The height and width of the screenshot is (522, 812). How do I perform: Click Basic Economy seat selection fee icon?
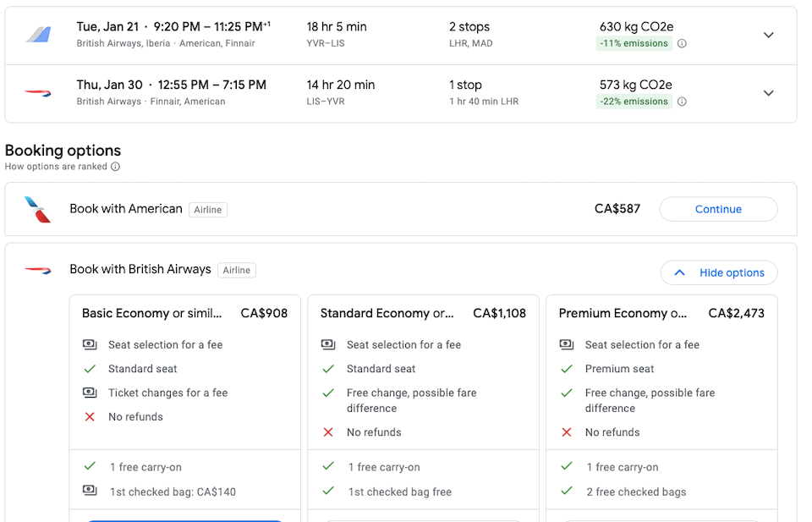click(x=90, y=344)
